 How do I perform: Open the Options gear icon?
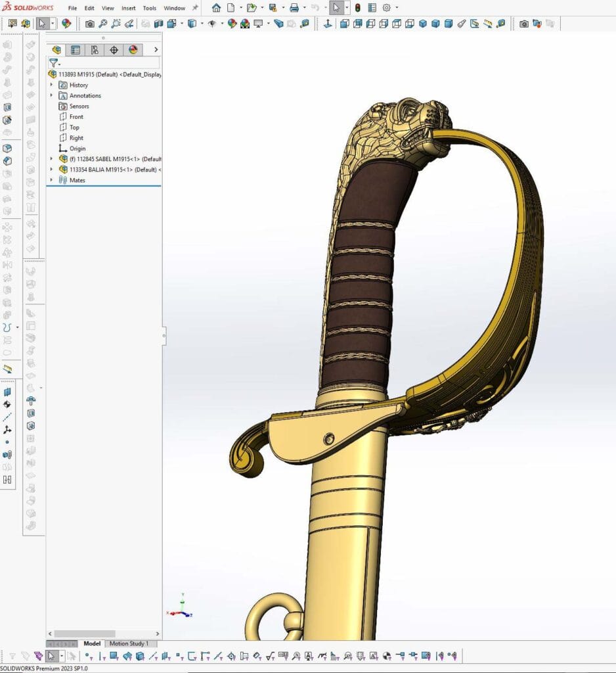coord(386,8)
